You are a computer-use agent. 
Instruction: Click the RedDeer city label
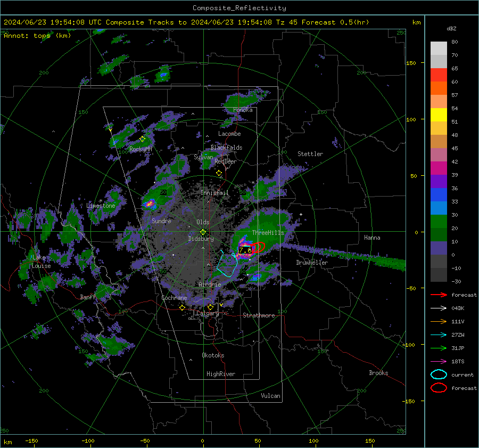click(x=226, y=161)
